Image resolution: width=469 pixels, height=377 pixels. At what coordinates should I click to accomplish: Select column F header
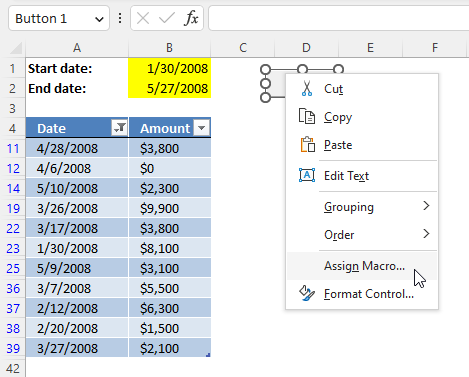click(x=435, y=48)
